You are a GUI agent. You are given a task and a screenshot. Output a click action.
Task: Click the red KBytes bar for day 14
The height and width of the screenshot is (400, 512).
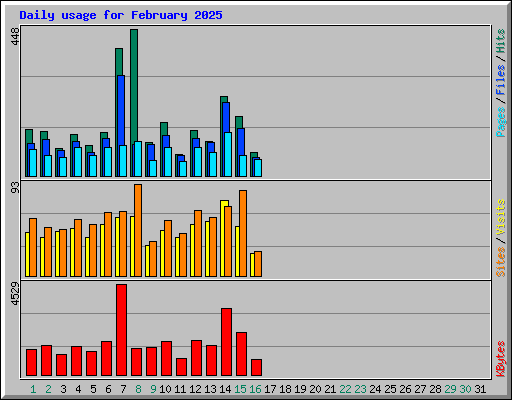(227, 342)
